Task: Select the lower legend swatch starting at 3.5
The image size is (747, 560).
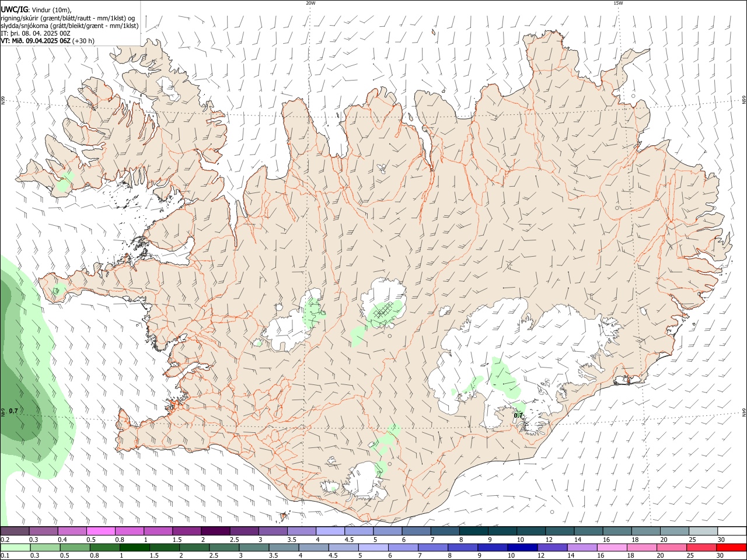Action: click(284, 548)
